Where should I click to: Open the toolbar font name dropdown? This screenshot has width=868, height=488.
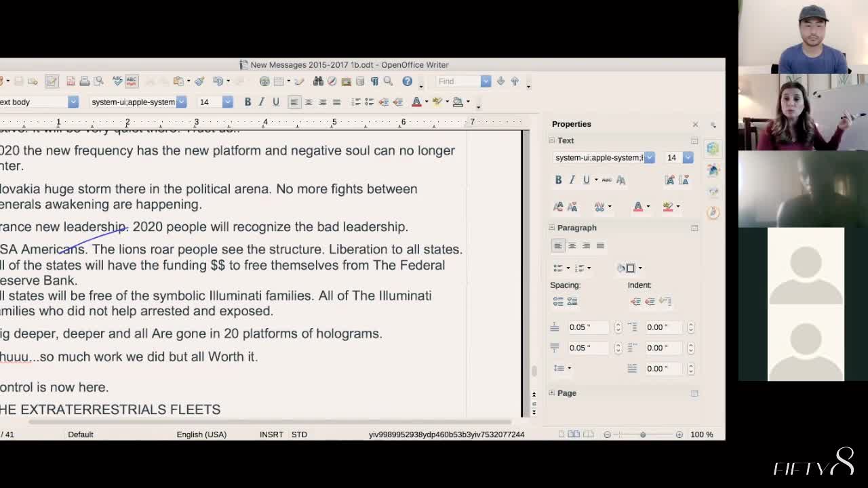tap(181, 102)
